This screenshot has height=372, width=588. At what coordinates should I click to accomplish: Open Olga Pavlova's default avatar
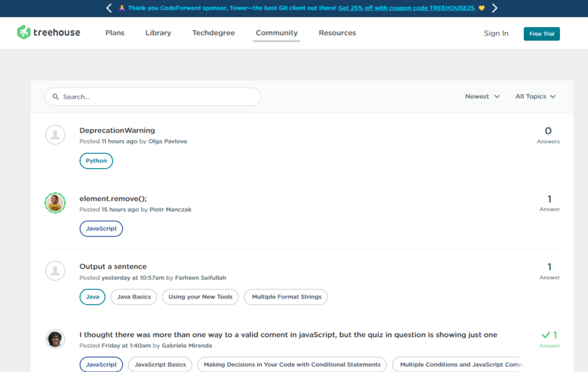click(55, 135)
